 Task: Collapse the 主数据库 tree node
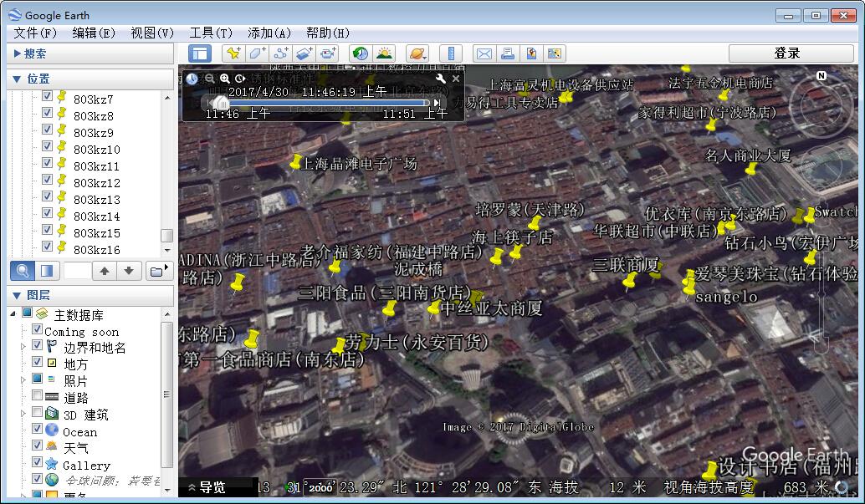[x=13, y=313]
